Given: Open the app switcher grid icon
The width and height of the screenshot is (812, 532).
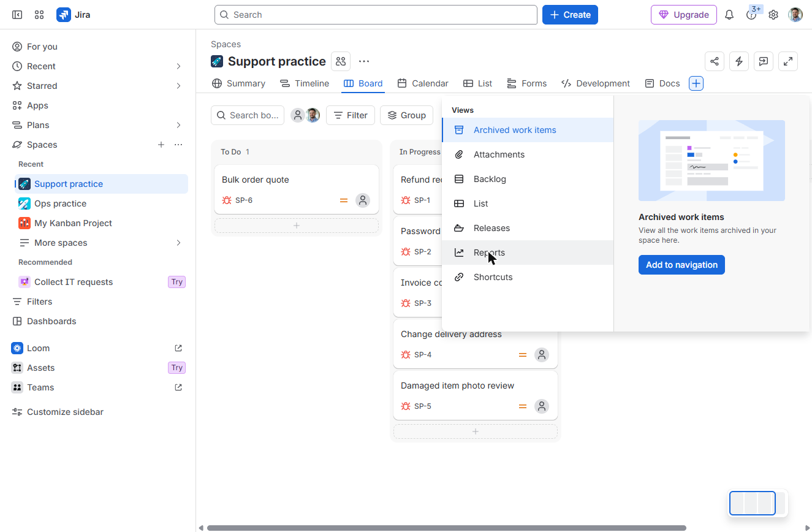Looking at the screenshot, I should click(39, 15).
